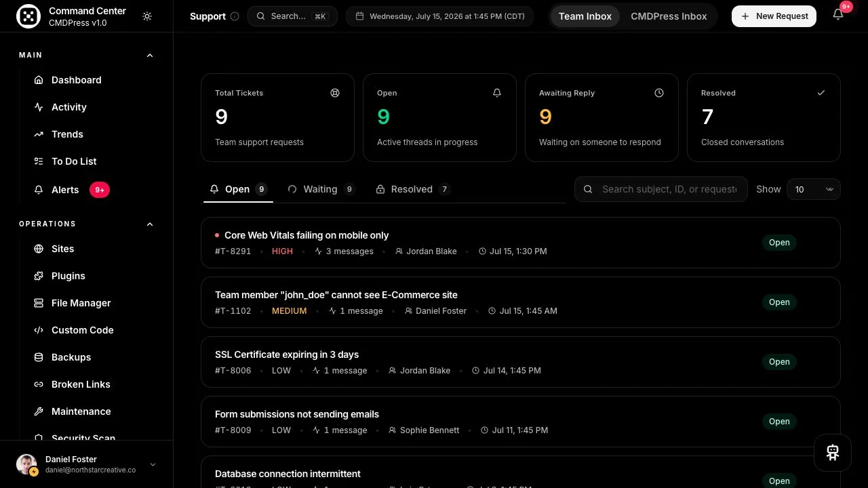This screenshot has height=488, width=868.
Task: Select the Waiting tickets tab
Action: pyautogui.click(x=321, y=189)
